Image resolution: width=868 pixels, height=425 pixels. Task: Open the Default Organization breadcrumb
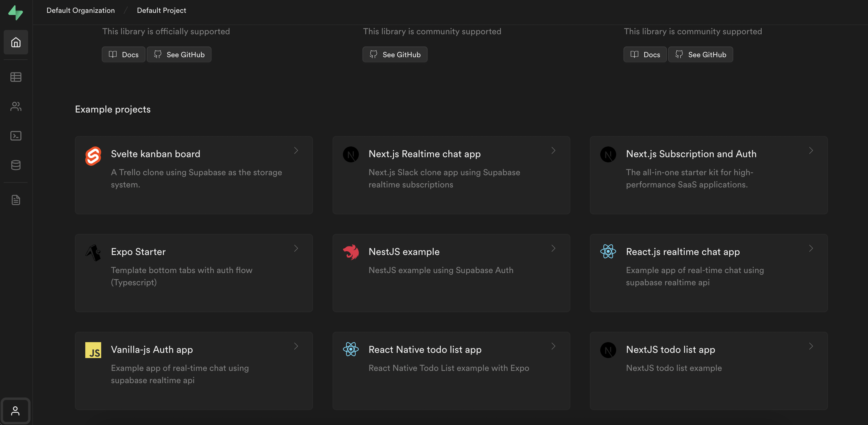[x=80, y=10]
